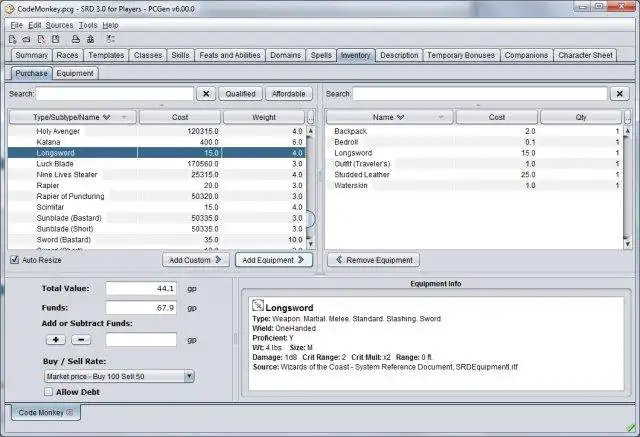Image resolution: width=640 pixels, height=437 pixels.
Task: Click purchase list scrollbar up arrow
Action: point(311,131)
